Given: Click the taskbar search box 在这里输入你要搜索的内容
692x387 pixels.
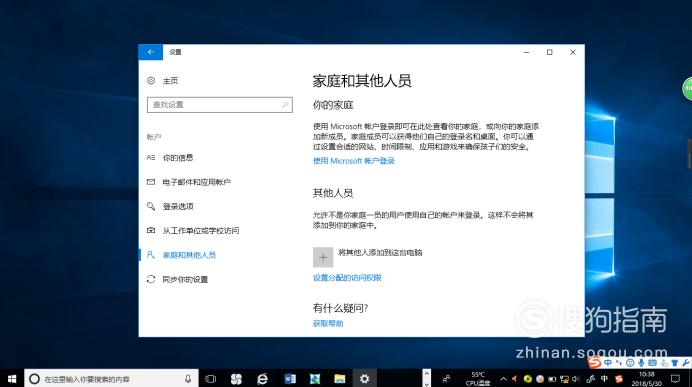Looking at the screenshot, I should 111,379.
